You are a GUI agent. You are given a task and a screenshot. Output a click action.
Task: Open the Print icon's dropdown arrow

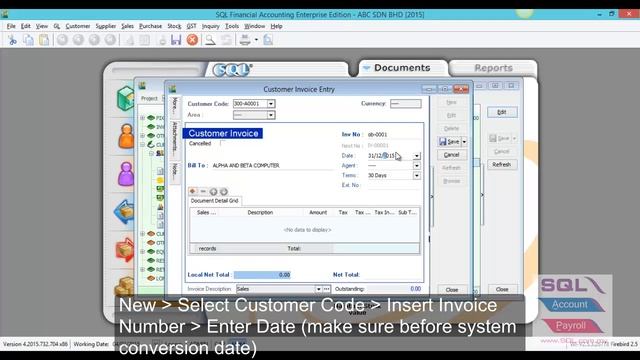tap(256, 40)
